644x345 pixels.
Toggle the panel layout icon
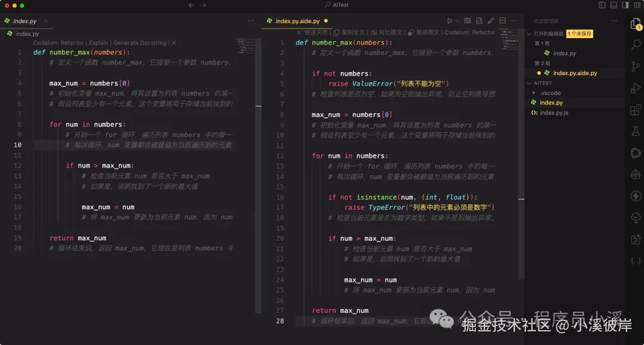614,5
